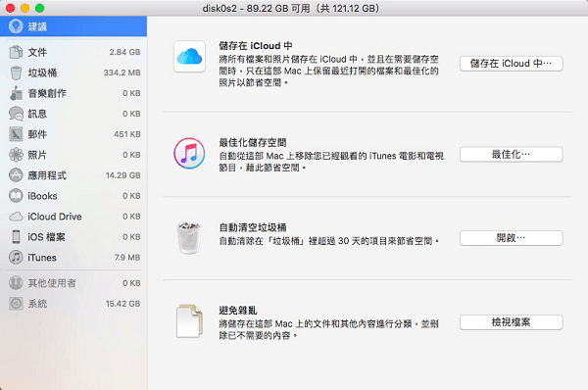Select the iCloud Drive cloud icon

point(16,217)
